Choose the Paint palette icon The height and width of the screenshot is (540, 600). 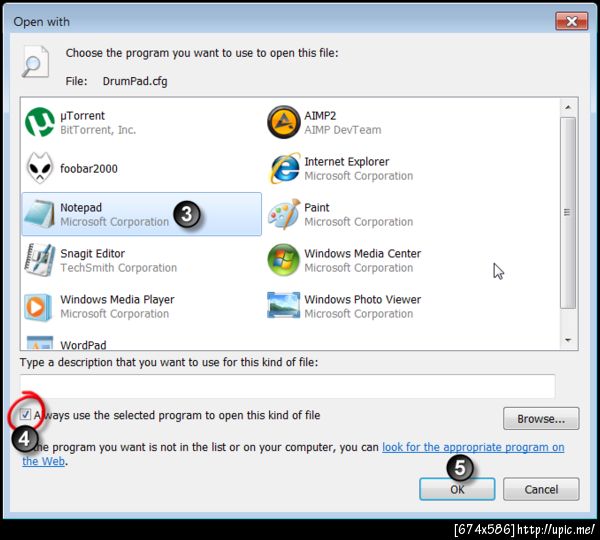(284, 214)
